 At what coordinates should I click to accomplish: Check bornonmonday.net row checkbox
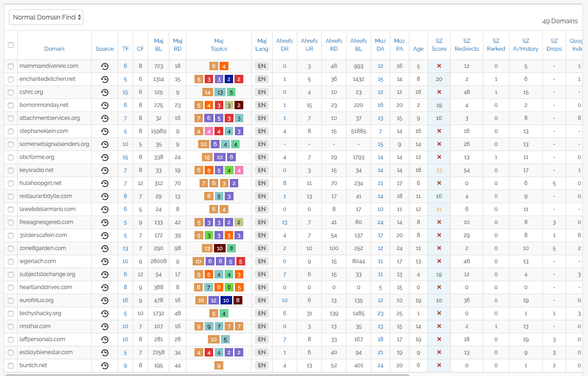11,106
